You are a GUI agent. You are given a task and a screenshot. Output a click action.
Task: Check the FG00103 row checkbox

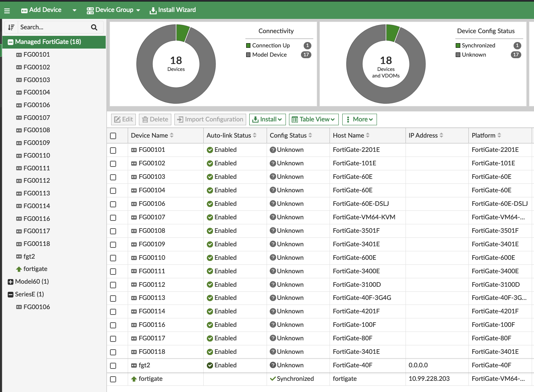(113, 177)
